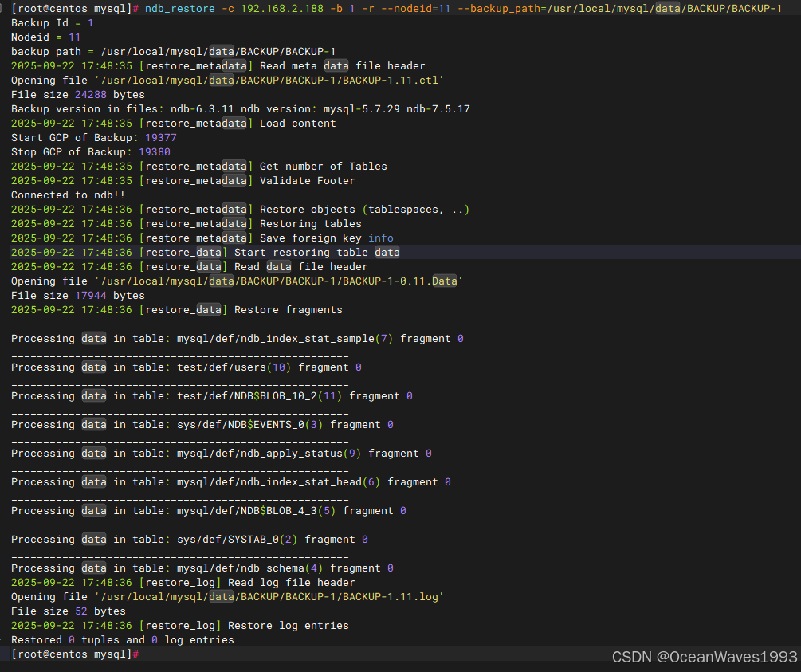Click the 'Restoring tables' log line
The width and height of the screenshot is (801, 672).
click(x=187, y=224)
